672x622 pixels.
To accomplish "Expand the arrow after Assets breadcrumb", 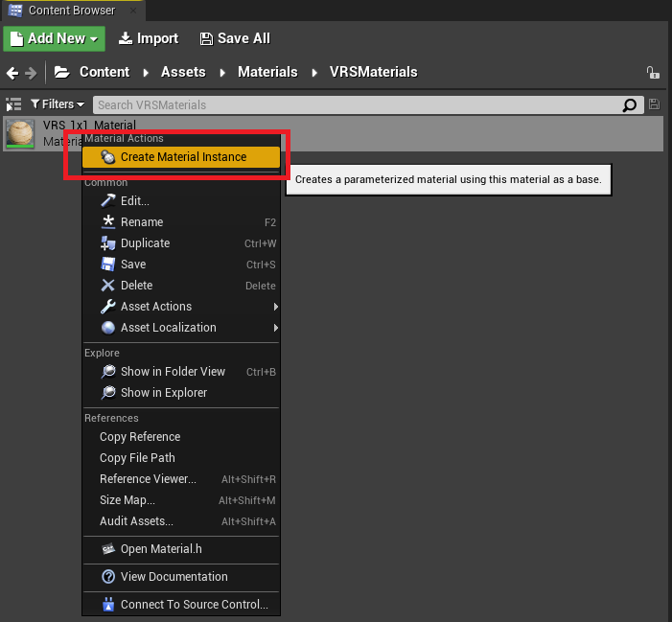I will [x=222, y=73].
